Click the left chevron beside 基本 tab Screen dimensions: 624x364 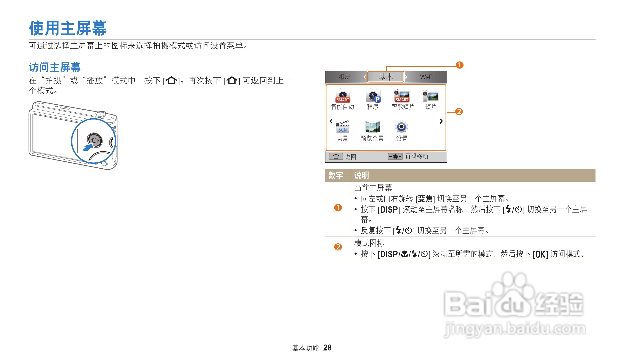click(x=364, y=77)
